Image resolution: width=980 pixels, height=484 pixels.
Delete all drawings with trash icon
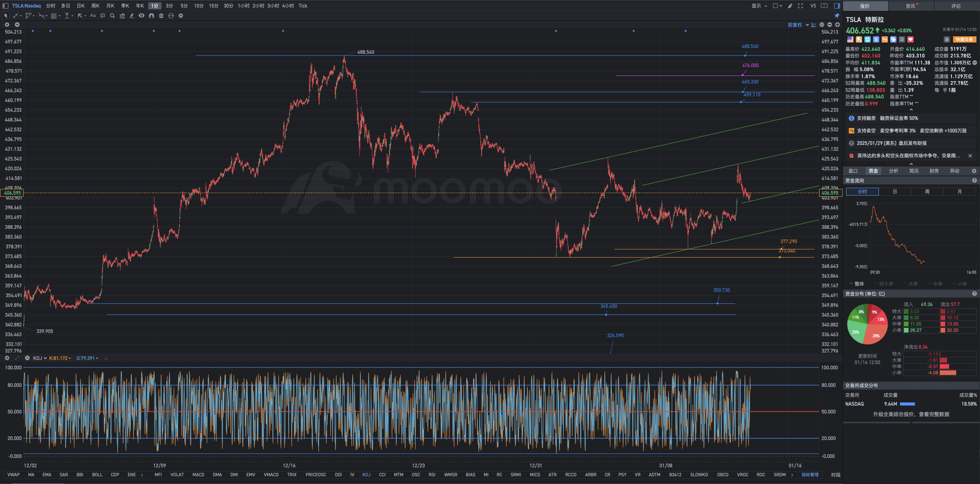(161, 16)
